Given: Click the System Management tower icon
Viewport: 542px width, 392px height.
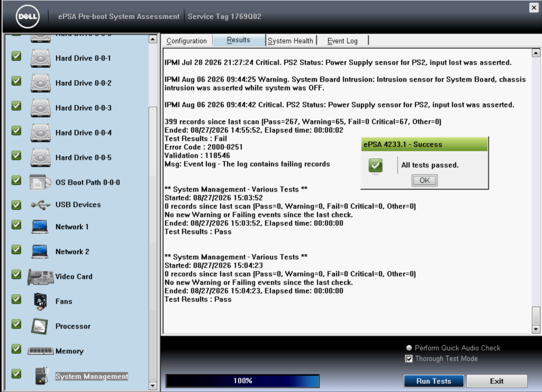Looking at the screenshot, I should point(42,376).
